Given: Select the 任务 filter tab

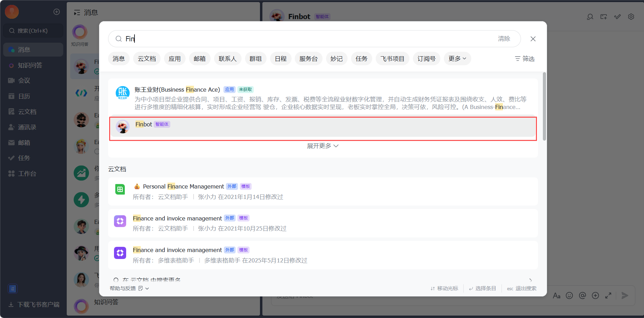Looking at the screenshot, I should pos(361,59).
